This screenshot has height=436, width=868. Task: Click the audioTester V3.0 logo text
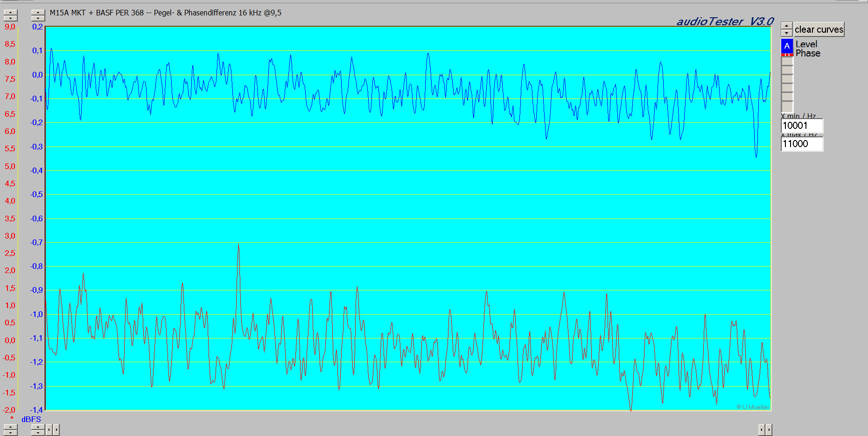tap(725, 21)
